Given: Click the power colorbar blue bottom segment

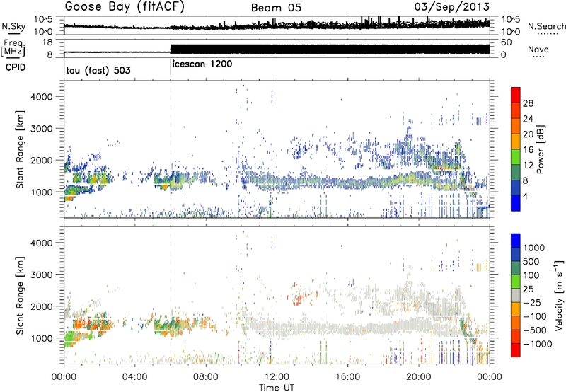Looking at the screenshot, I should 516,203.
